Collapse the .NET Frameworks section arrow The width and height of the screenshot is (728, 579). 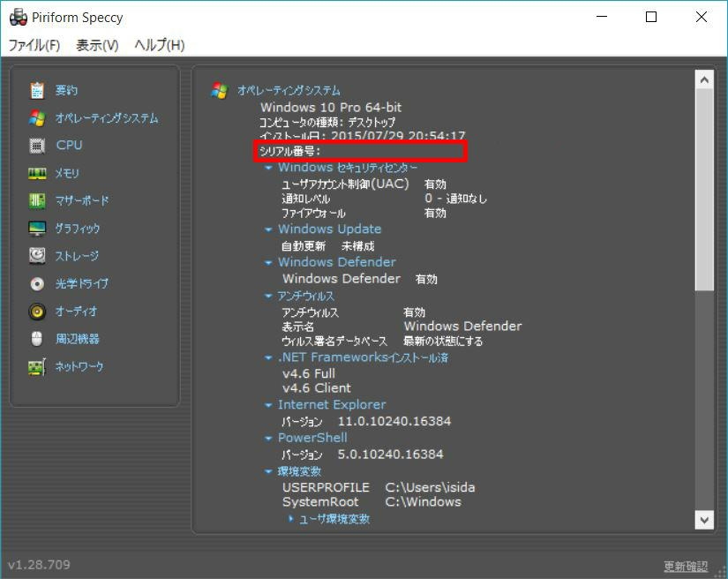[x=268, y=358]
